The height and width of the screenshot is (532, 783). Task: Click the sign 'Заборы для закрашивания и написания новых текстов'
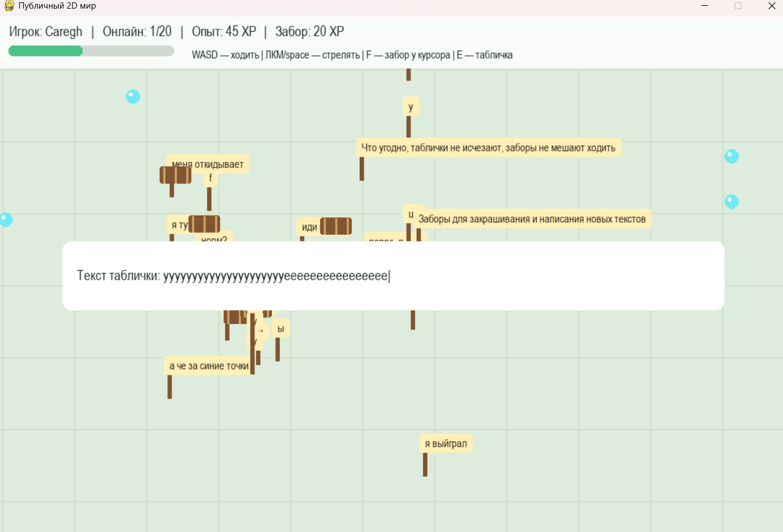click(x=532, y=219)
